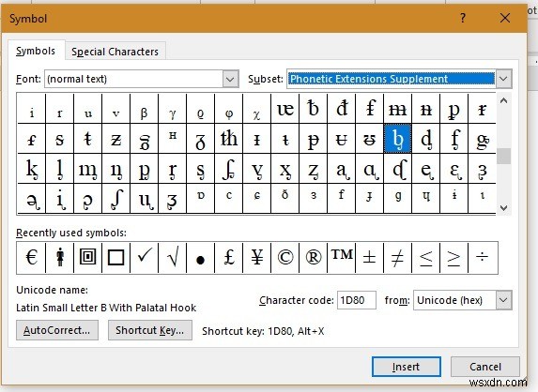Click the symbol grid scroll up arrow
Viewport: 538px width, 392px height.
pyautogui.click(x=503, y=100)
